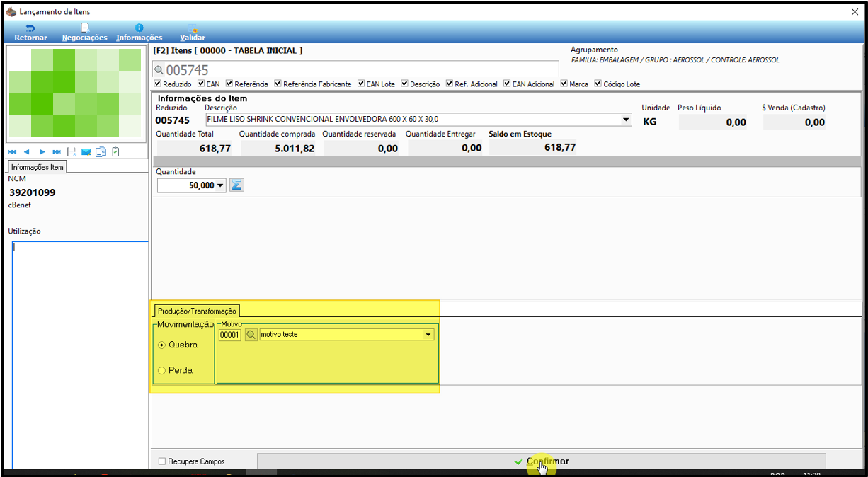
Task: Enable the Recupera Campos checkbox
Action: point(162,461)
